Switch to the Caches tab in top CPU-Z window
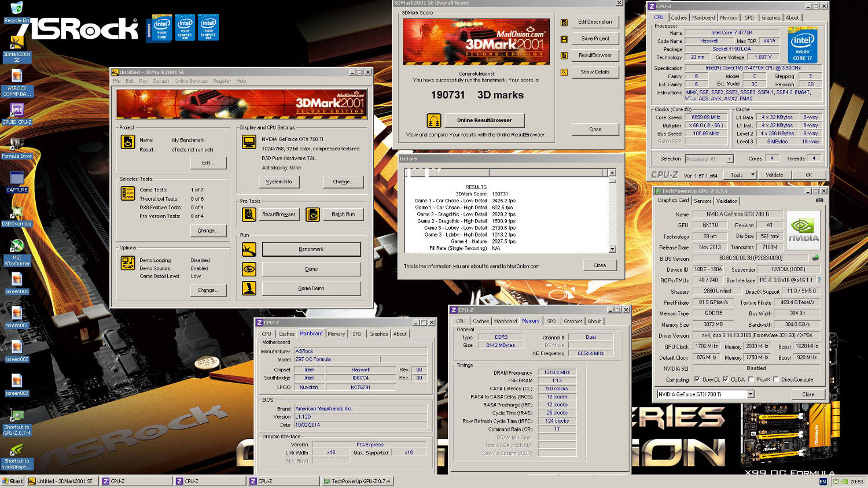The width and height of the screenshot is (868, 488). [x=679, y=17]
